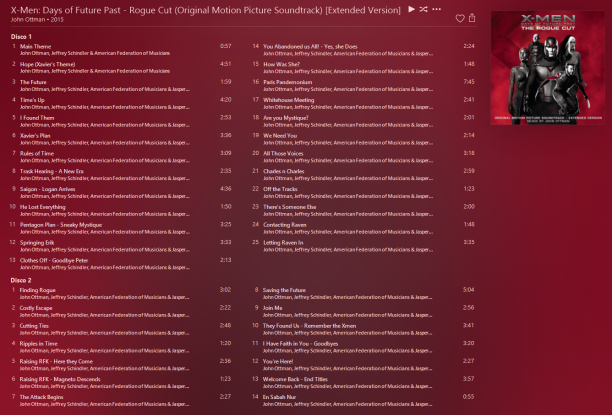The width and height of the screenshot is (612, 415).
Task: Open the more options ellipsis menu
Action: coord(437,9)
